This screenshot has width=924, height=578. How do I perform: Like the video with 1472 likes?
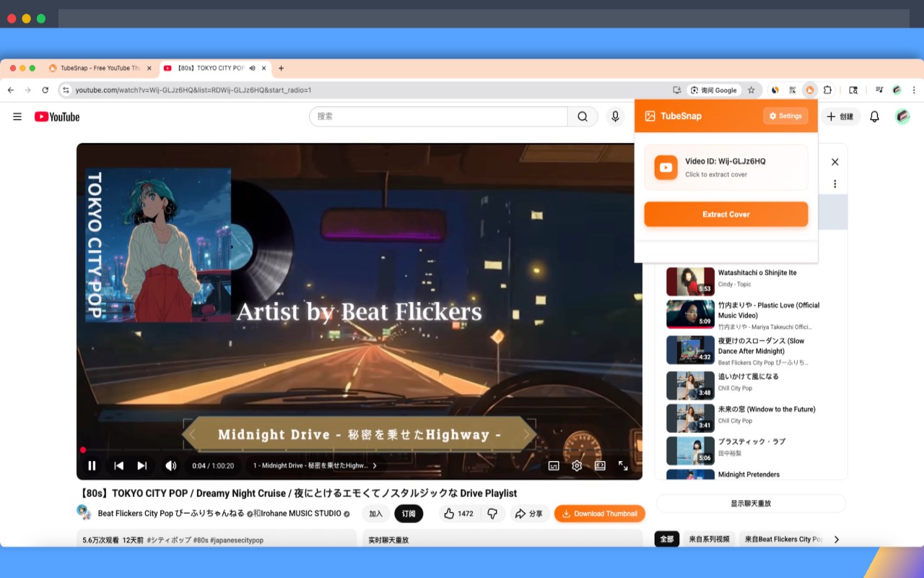click(x=458, y=514)
